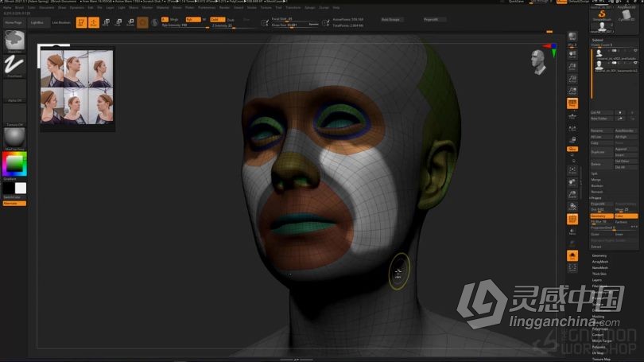The height and width of the screenshot is (362, 644).
Task: Toggle Perspective mode in right shelf
Action: click(572, 103)
